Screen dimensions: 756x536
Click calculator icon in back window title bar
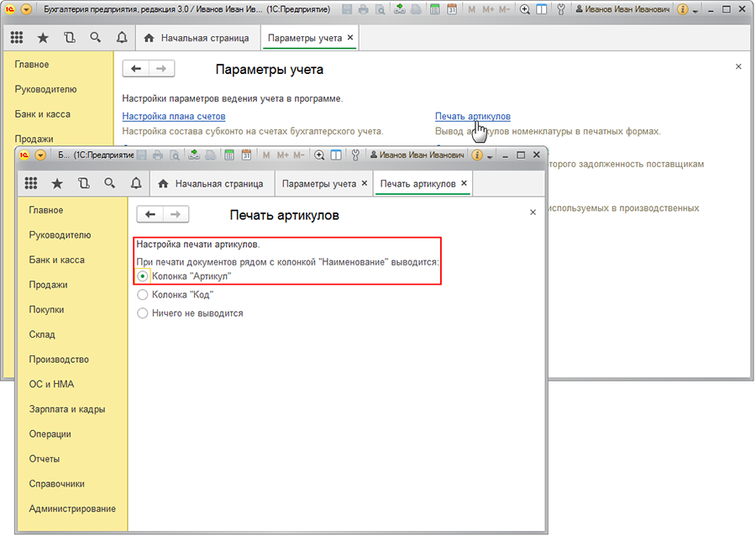pos(435,9)
